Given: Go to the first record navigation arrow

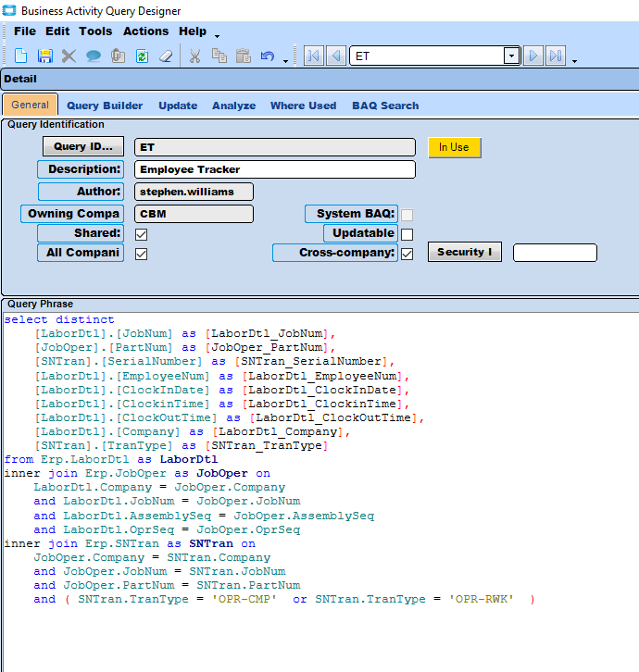Looking at the screenshot, I should point(313,56).
